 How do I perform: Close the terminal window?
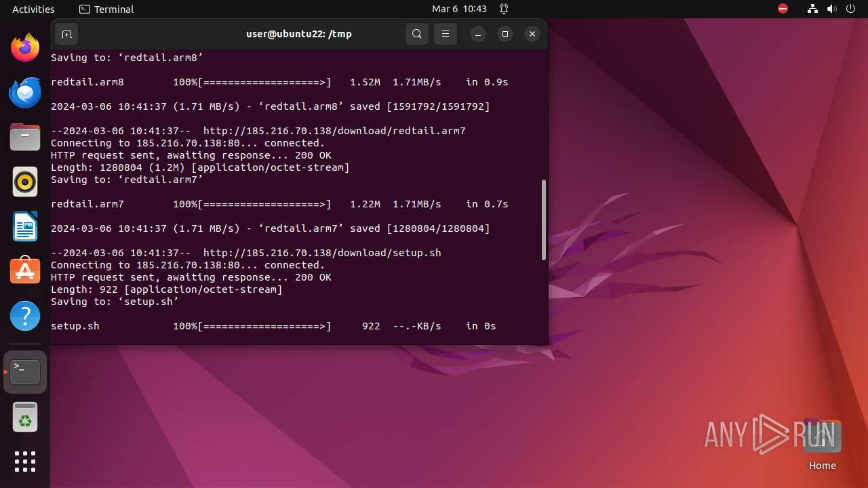532,34
